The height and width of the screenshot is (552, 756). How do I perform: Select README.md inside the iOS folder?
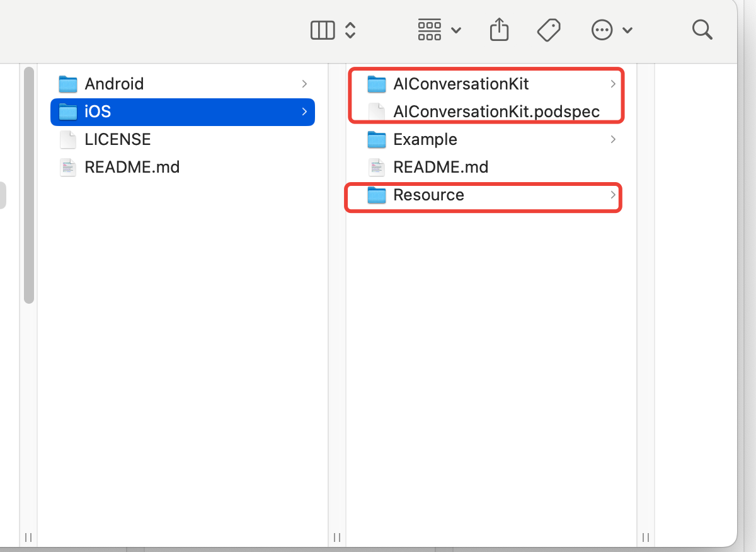pyautogui.click(x=440, y=167)
